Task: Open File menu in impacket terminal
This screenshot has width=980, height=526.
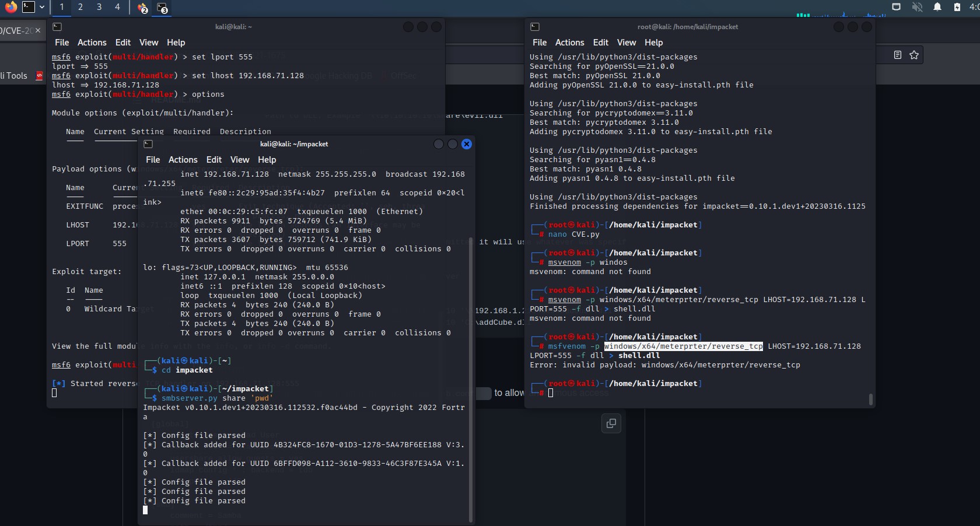Action: coord(153,160)
